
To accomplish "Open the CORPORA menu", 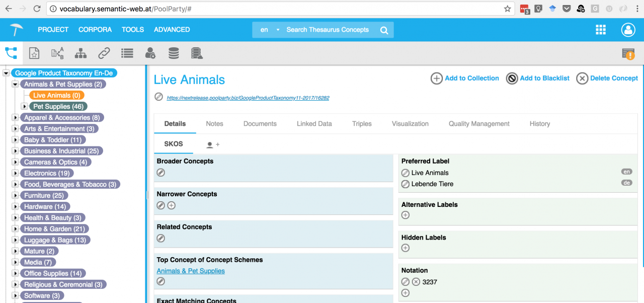I will coord(95,30).
